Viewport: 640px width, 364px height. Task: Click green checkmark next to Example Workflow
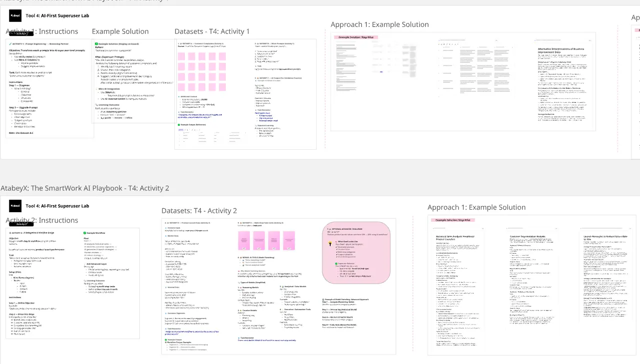pyautogui.click(x=85, y=233)
